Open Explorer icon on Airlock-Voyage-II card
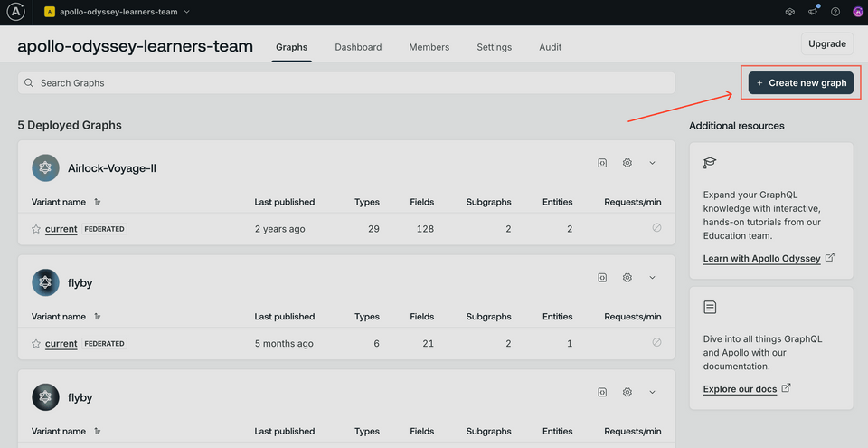The height and width of the screenshot is (448, 868). pyautogui.click(x=602, y=163)
